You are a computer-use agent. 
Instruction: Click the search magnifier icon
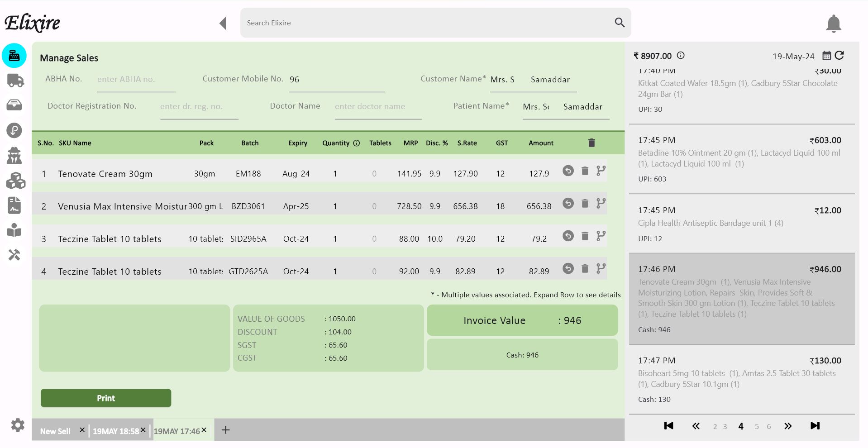[620, 23]
